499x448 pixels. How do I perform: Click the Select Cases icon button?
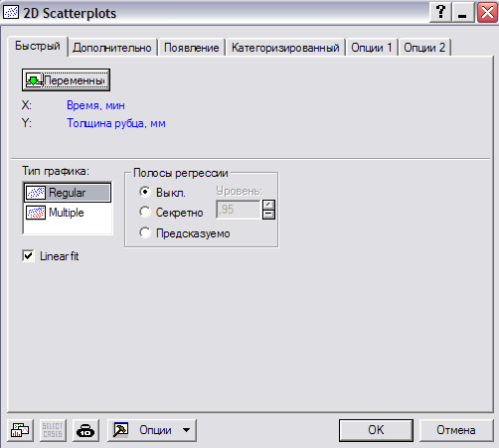point(53,430)
